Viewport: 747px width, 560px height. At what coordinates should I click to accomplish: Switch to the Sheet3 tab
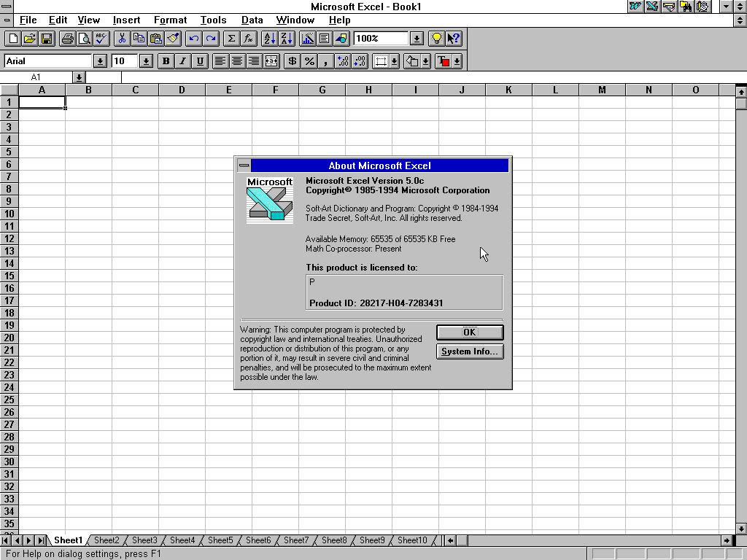(x=144, y=540)
